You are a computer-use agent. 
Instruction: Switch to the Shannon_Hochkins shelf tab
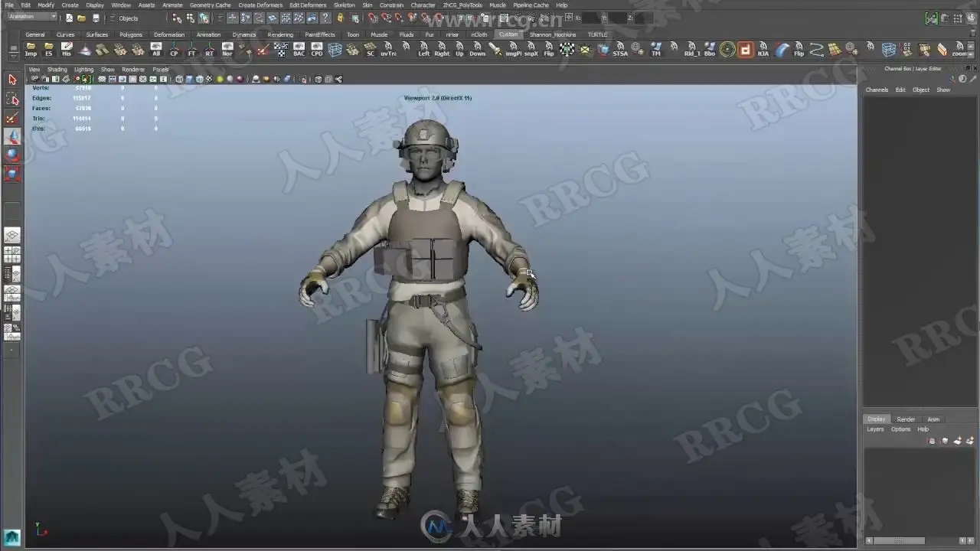tap(552, 34)
